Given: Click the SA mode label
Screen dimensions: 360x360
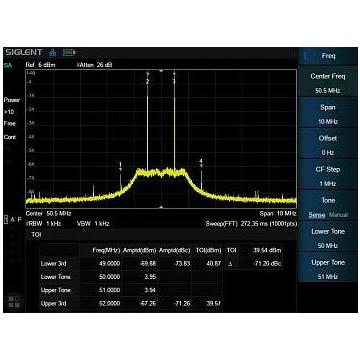Looking at the screenshot, I should coord(8,65).
